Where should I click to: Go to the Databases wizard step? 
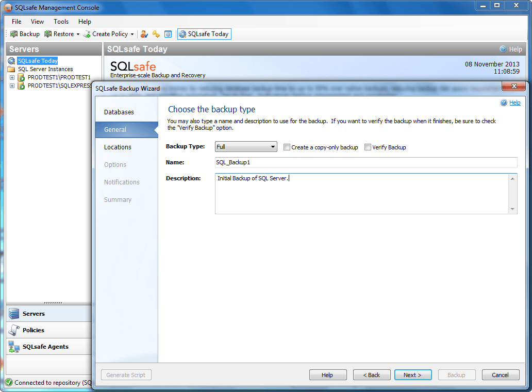pyautogui.click(x=119, y=112)
